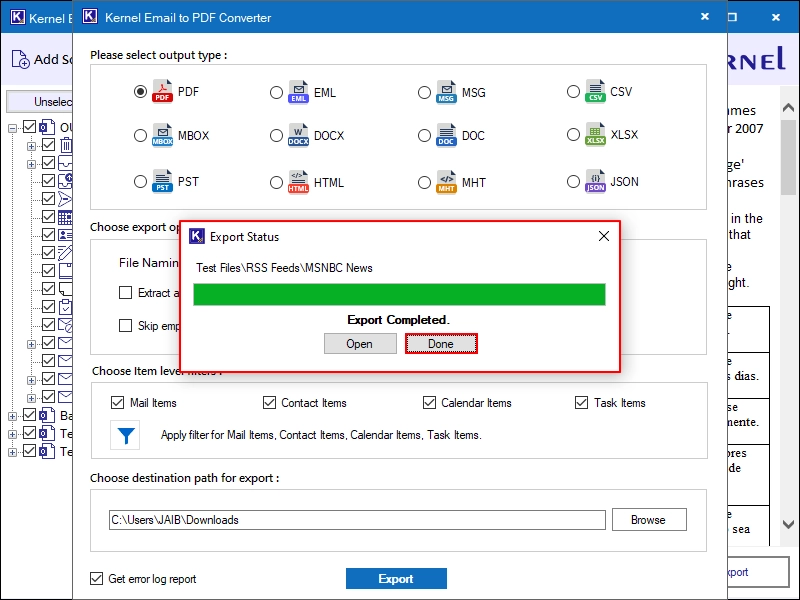Click the MBOX format icon
Image resolution: width=800 pixels, height=600 pixels.
[162, 135]
